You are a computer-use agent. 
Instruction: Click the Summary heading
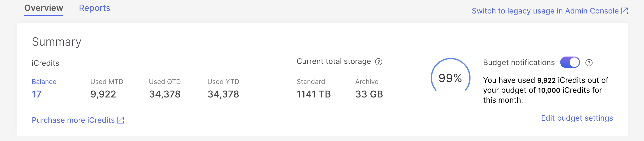(56, 42)
